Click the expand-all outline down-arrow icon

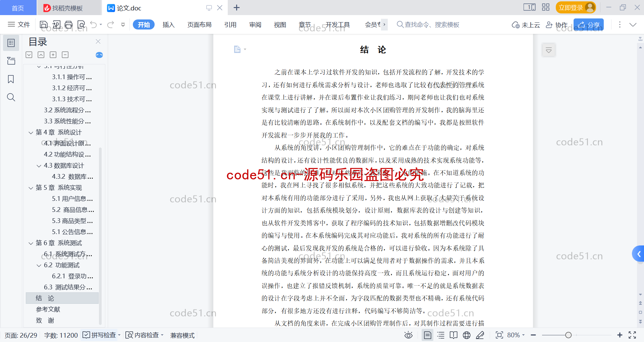click(29, 55)
